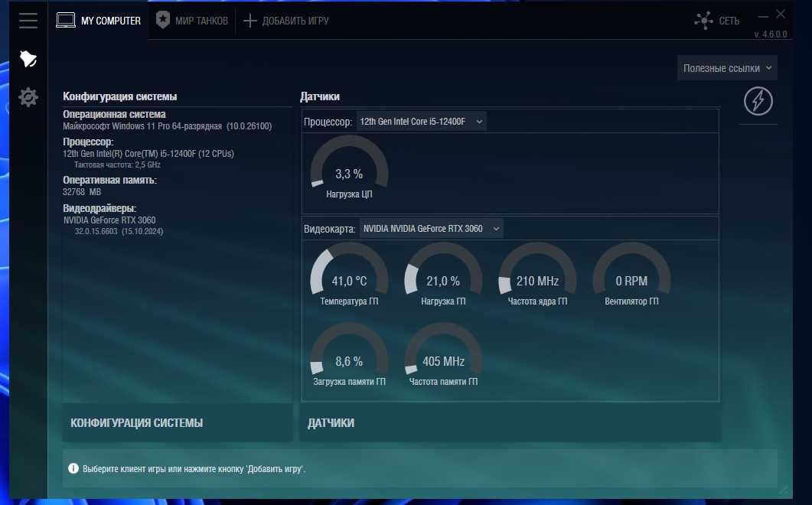
Task: Click the version text v. 4.6.0.0
Action: (770, 34)
